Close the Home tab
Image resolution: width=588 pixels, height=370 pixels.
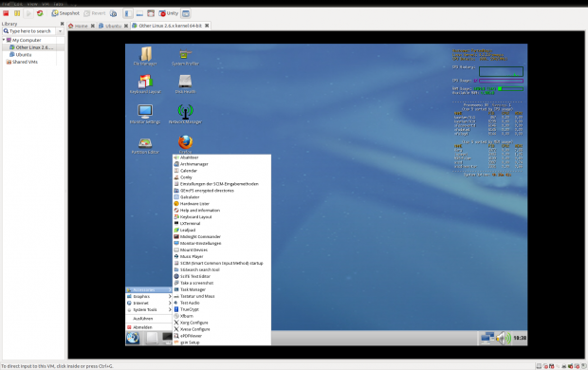coord(92,26)
